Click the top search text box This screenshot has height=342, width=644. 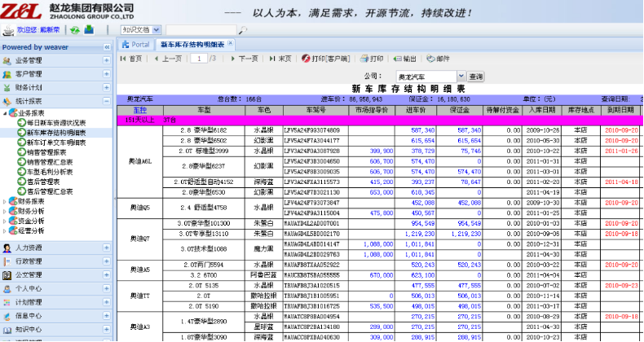click(x=201, y=30)
